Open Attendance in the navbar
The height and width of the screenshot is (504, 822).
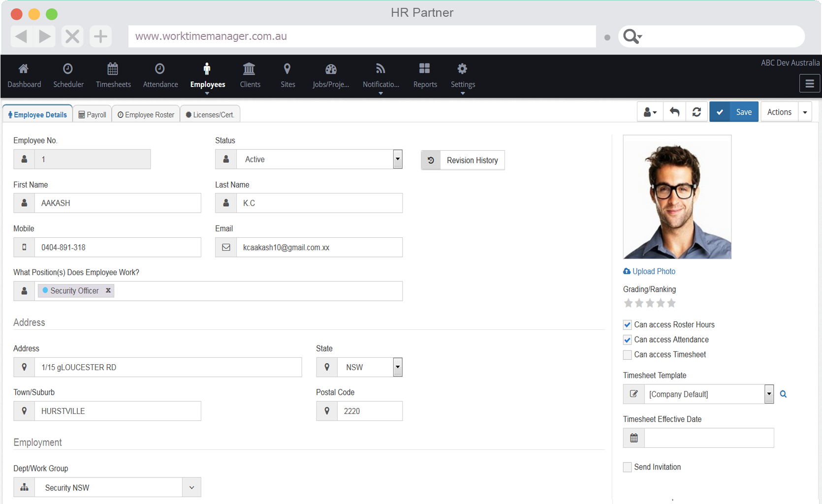point(160,76)
